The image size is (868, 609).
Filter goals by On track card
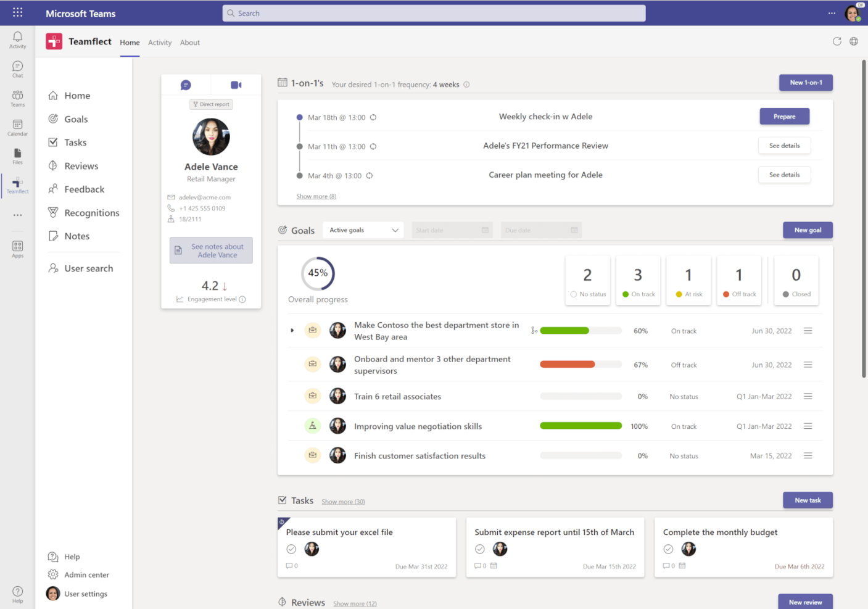coord(638,281)
